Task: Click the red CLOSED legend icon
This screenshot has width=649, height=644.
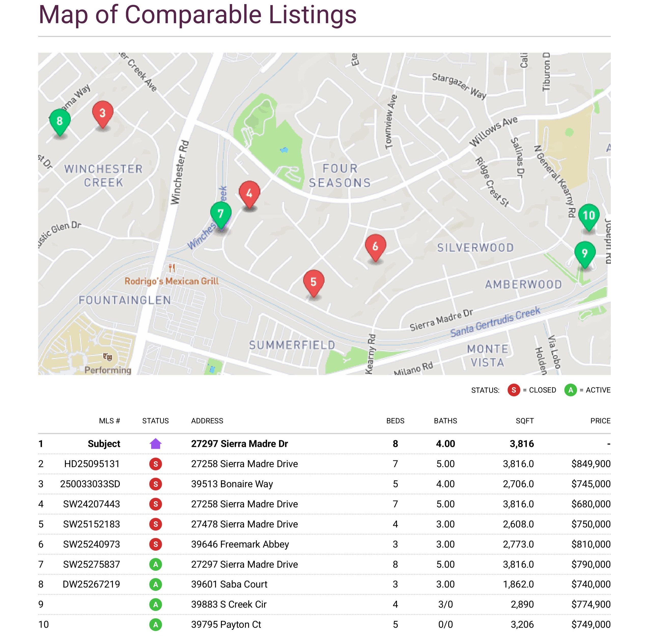Action: (x=514, y=390)
